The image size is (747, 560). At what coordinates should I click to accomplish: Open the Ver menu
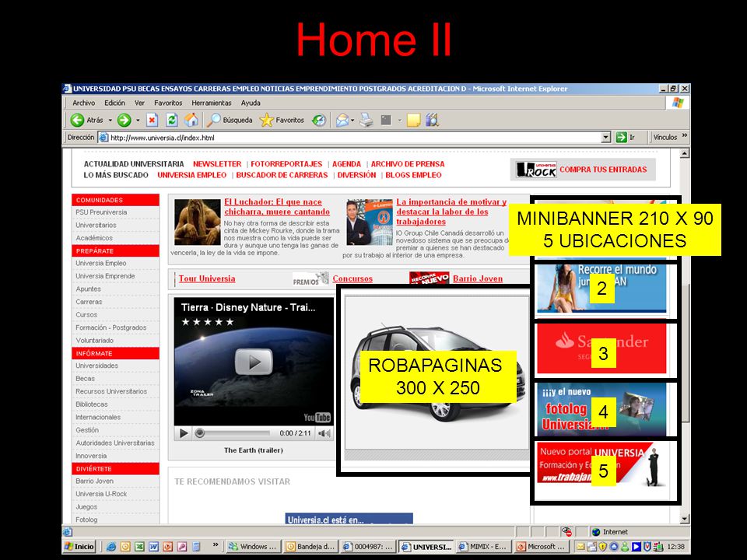click(x=139, y=103)
